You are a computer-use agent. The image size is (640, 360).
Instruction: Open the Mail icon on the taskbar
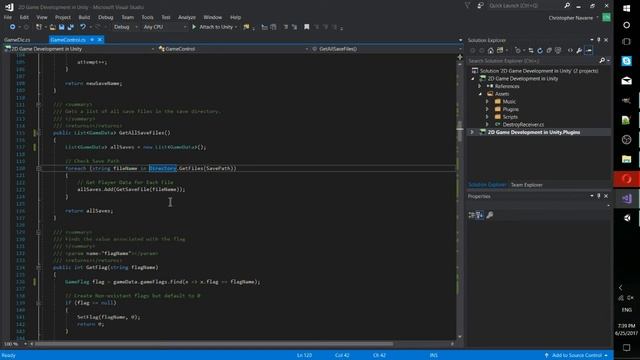627,81
